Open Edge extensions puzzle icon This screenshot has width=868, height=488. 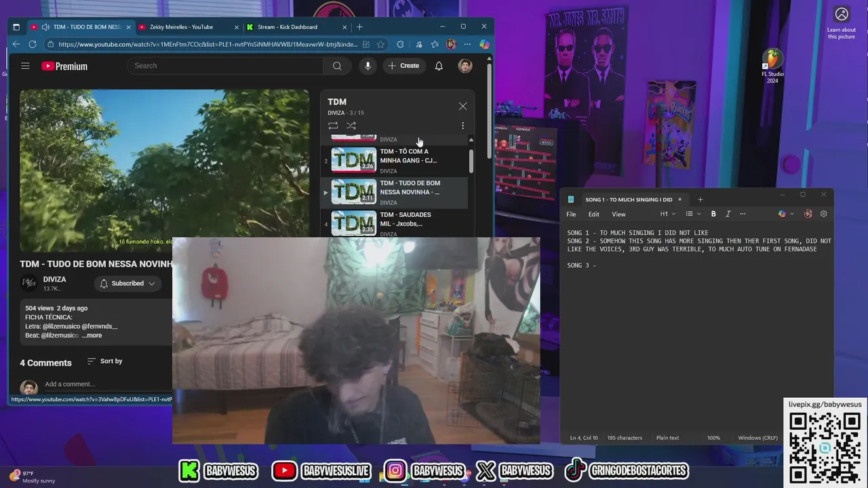click(400, 44)
